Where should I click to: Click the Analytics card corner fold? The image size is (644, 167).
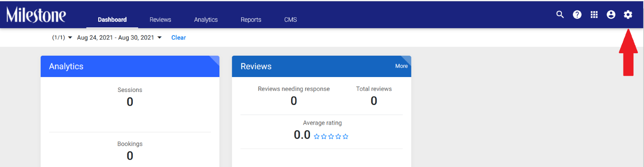pos(215,61)
